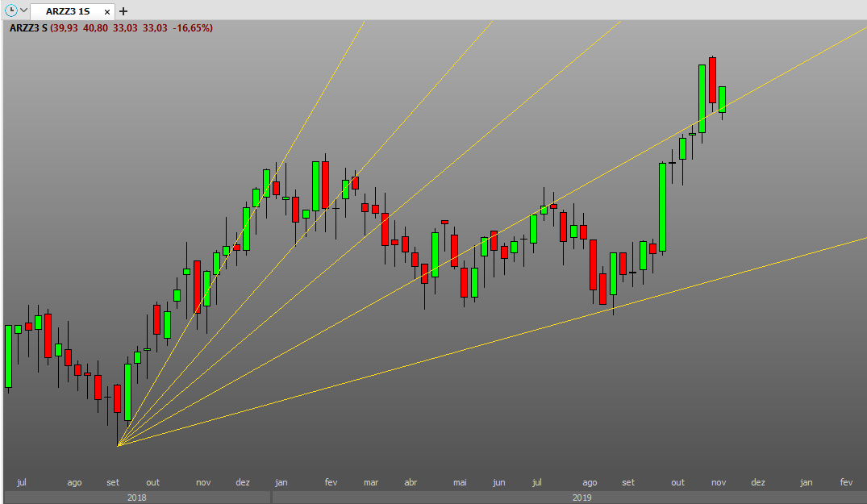The width and height of the screenshot is (867, 504).
Task: Click the -16,65% variation value
Action: (x=193, y=28)
